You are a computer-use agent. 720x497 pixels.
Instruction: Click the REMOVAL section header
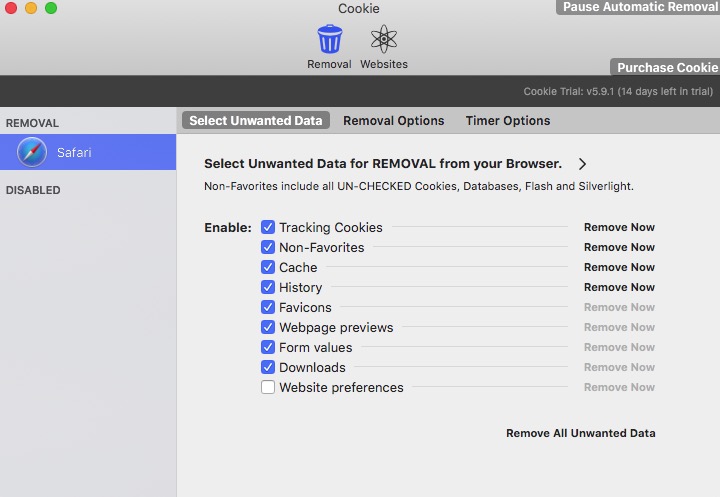click(x=32, y=123)
